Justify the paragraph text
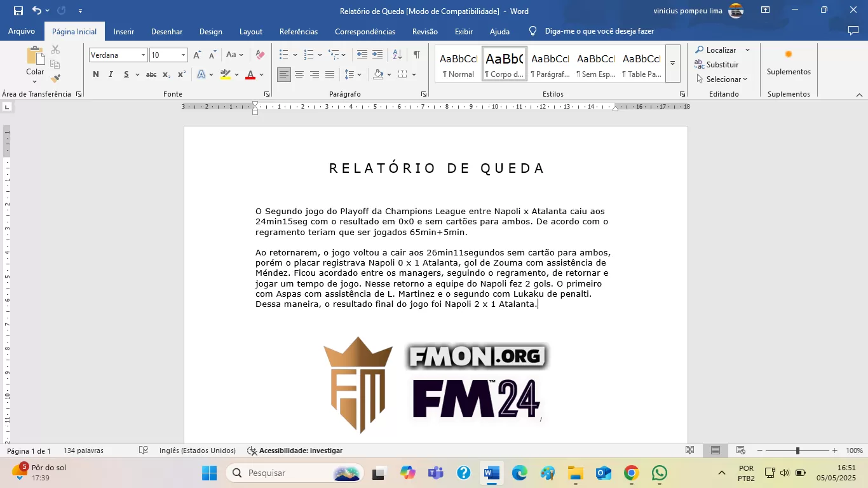This screenshot has width=868, height=488. [330, 74]
